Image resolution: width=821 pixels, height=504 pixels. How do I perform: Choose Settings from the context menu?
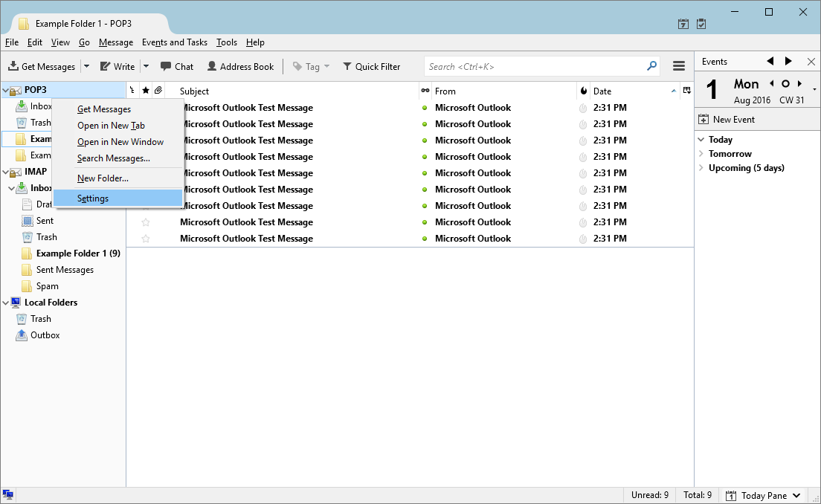point(93,198)
